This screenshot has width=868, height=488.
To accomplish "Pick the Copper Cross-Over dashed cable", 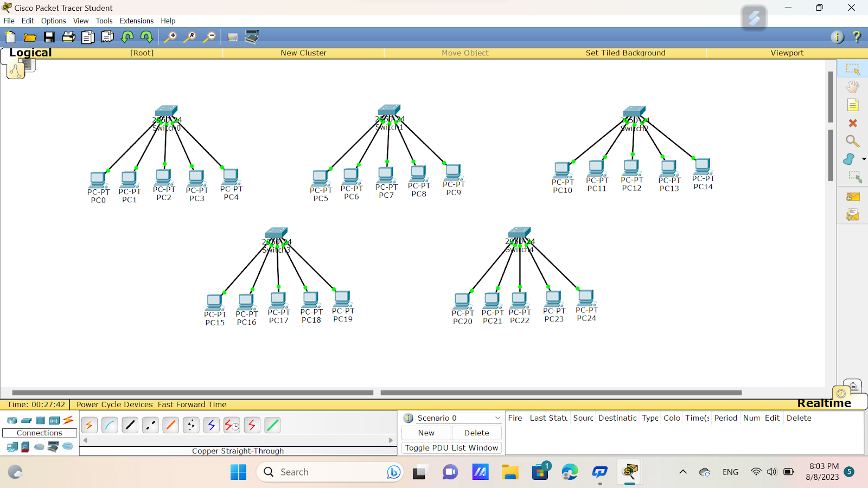I will [x=150, y=426].
